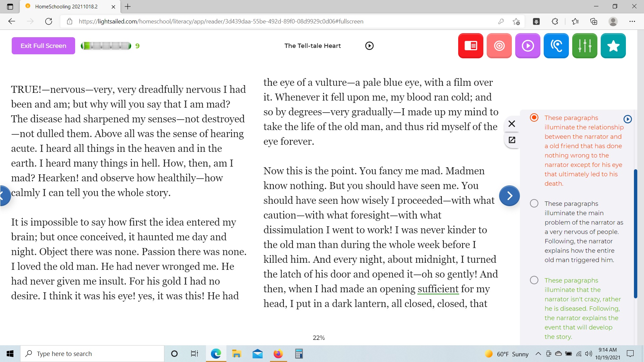The height and width of the screenshot is (362, 644).
Task: Go to the previous page arrow
Action: pos(4,196)
